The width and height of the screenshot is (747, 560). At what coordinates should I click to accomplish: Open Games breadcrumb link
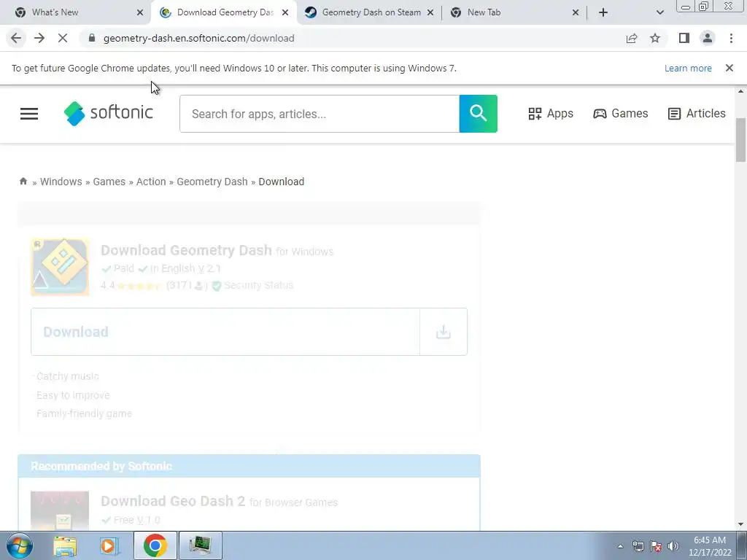[x=109, y=182]
